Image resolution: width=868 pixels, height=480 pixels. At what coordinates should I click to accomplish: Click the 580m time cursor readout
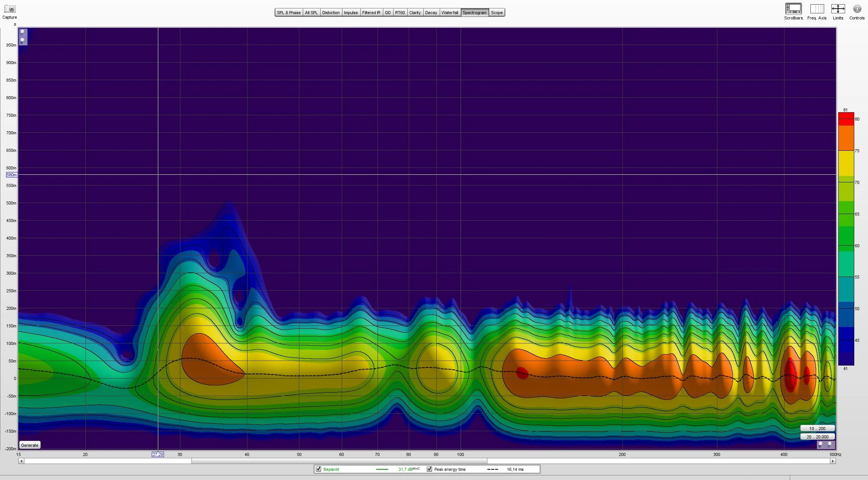coord(12,175)
